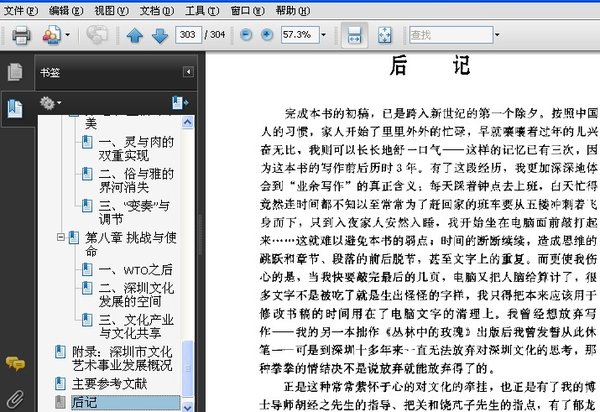Click bookmark icon beside 二、深圳文化发展的空间
600x412 pixels.
87,288
